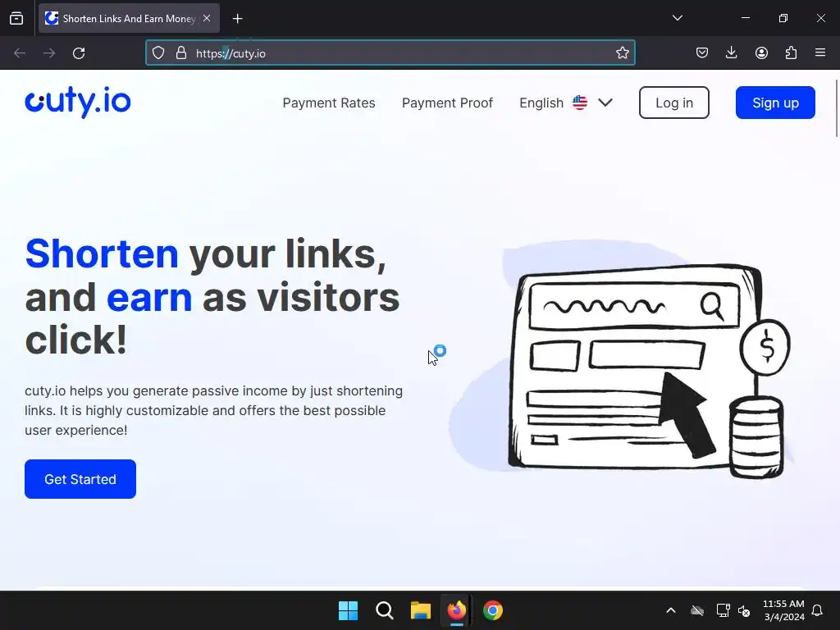Click the US flag language icon

(x=580, y=103)
